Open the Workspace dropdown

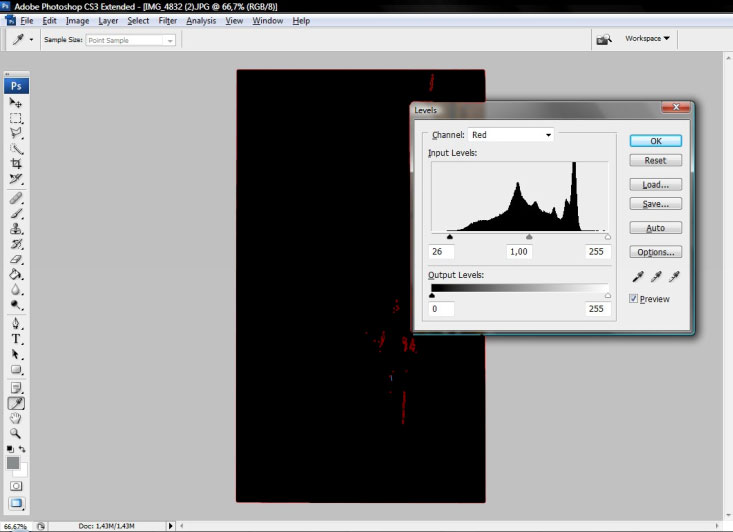point(647,39)
